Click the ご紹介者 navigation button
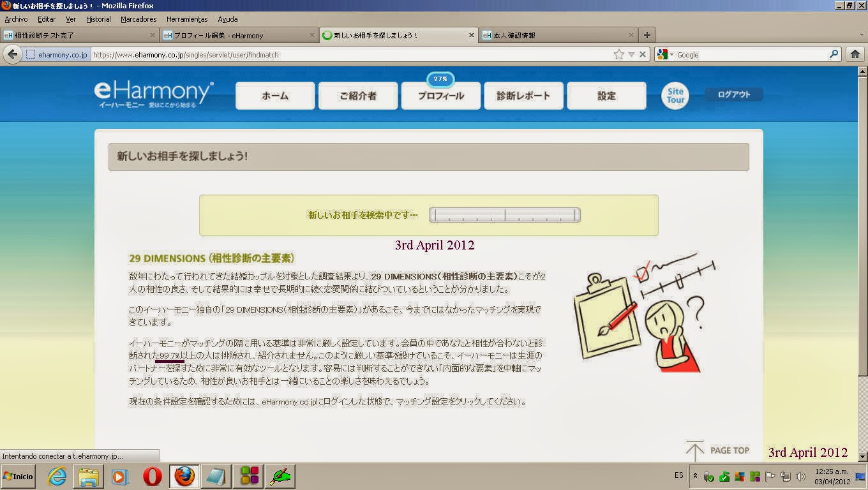868x490 pixels. coord(358,96)
